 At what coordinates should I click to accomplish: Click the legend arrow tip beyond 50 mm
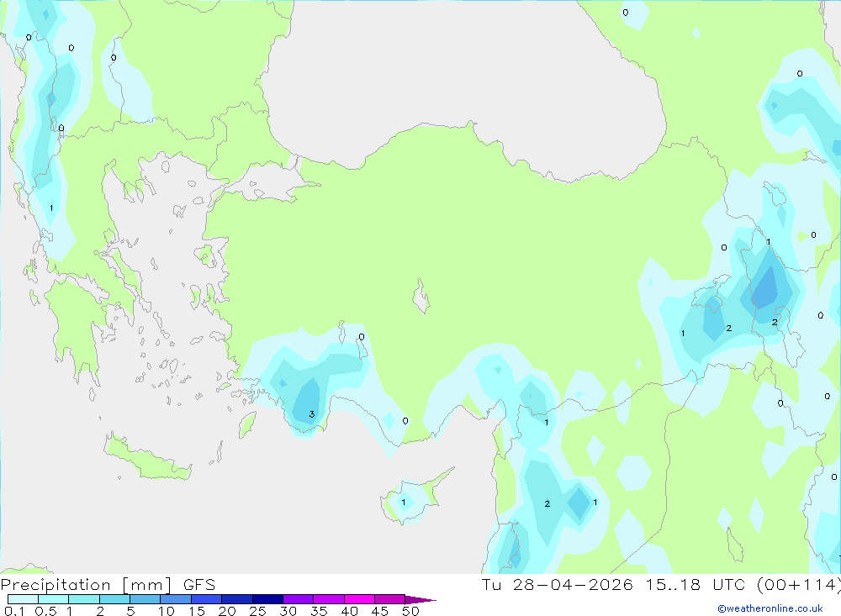pyautogui.click(x=421, y=600)
